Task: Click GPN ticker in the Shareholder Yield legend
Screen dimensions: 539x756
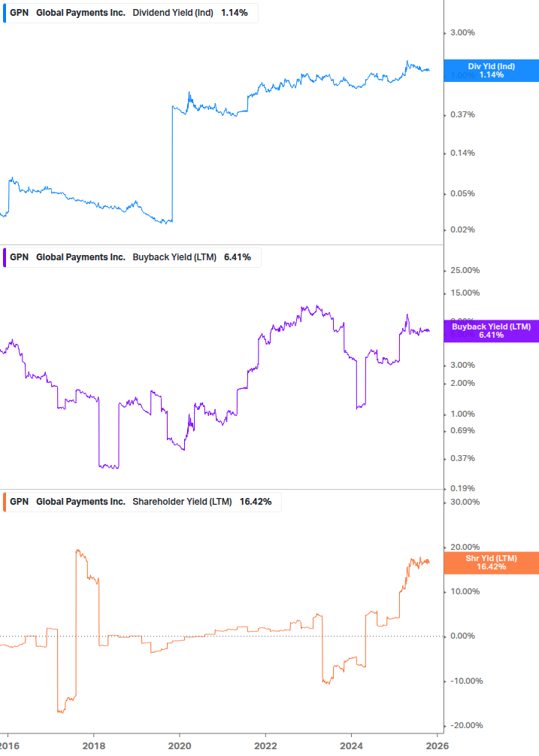Action: pos(19,502)
